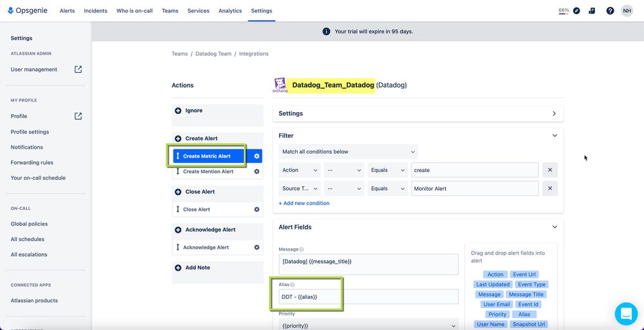Open the help question mark icon
The height and width of the screenshot is (330, 644).
tap(610, 11)
